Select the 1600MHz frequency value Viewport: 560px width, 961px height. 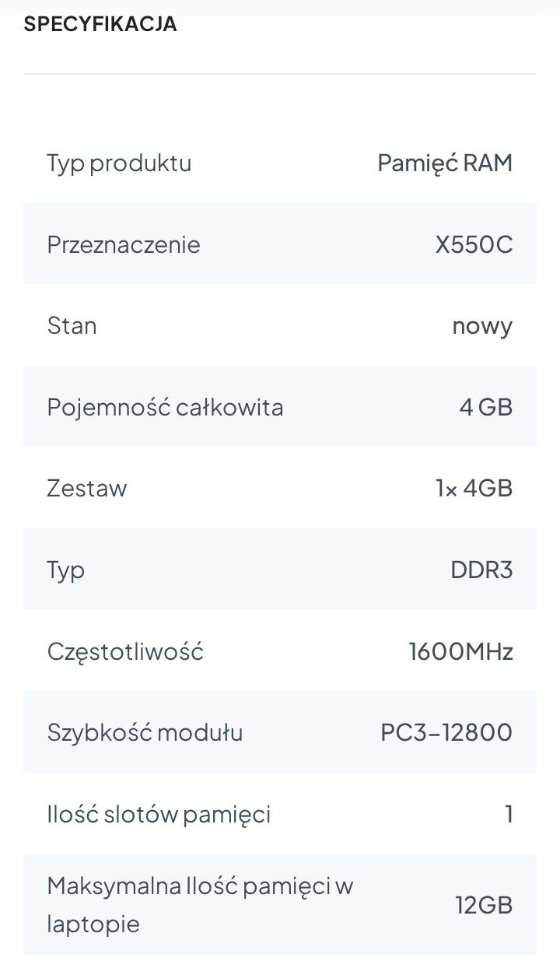460,651
